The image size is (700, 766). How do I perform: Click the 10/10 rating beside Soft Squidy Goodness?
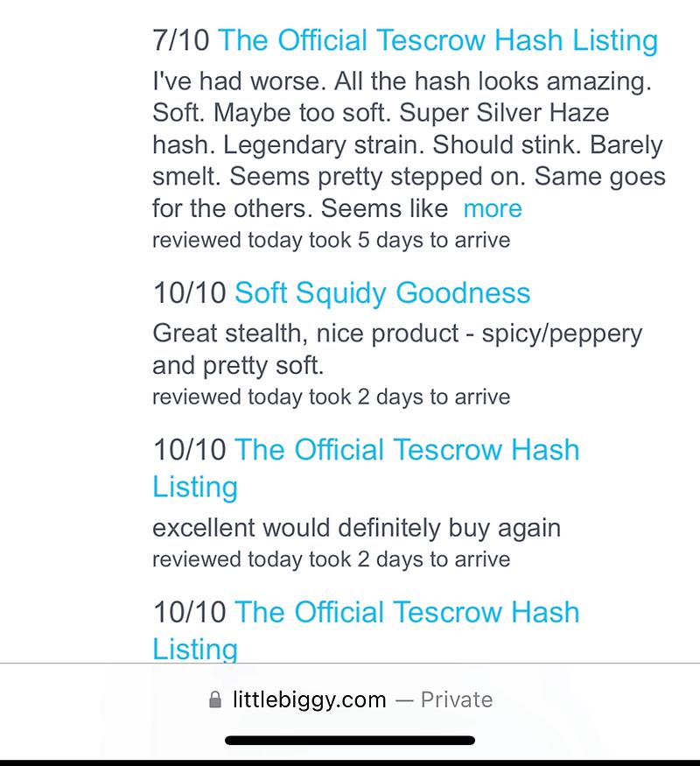[x=189, y=292]
